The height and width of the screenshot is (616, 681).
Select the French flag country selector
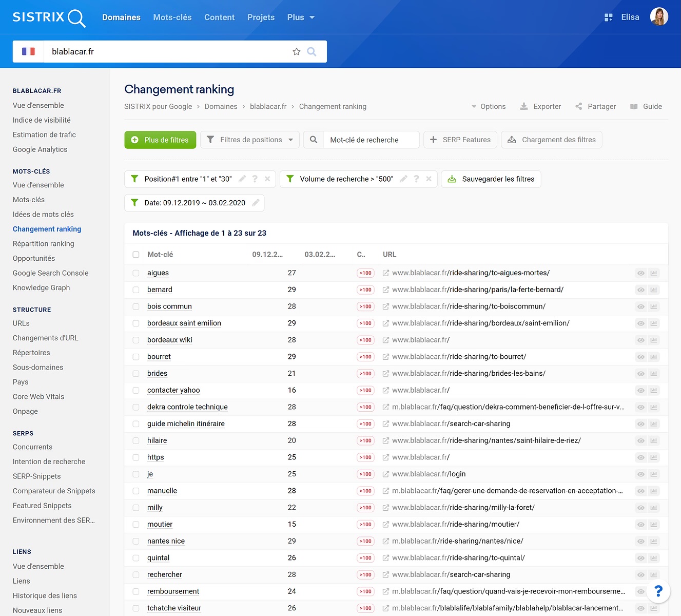pos(28,51)
